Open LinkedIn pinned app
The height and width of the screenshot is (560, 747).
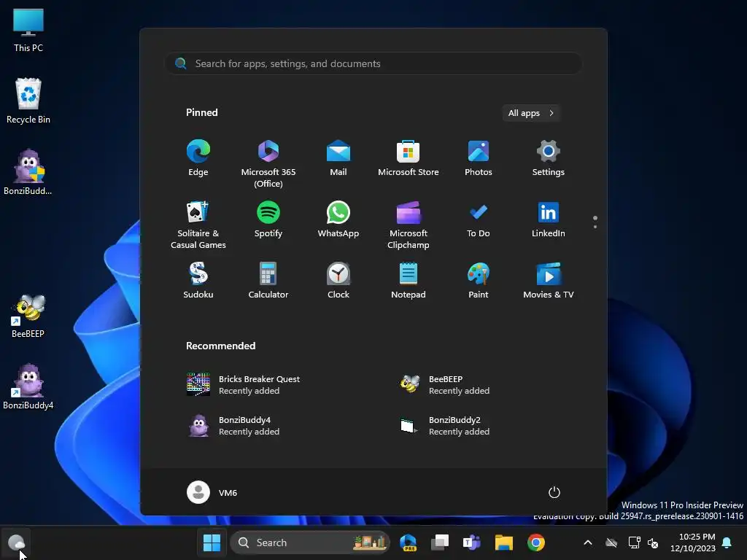549,219
